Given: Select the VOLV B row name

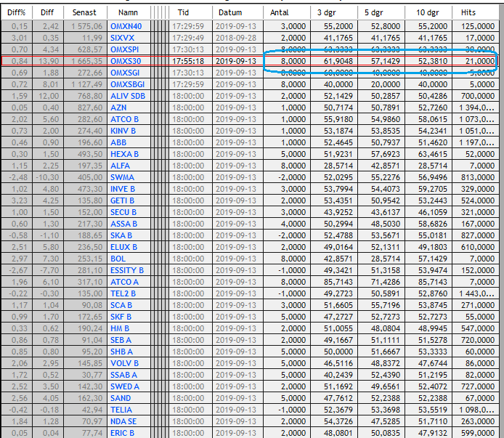Looking at the screenshot, I should click(124, 363).
